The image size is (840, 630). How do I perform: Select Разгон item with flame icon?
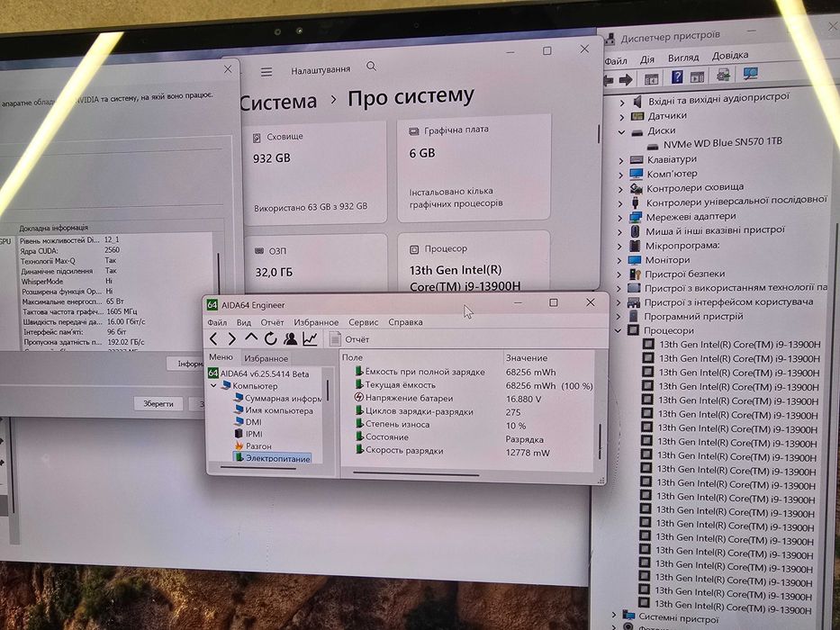tap(252, 446)
